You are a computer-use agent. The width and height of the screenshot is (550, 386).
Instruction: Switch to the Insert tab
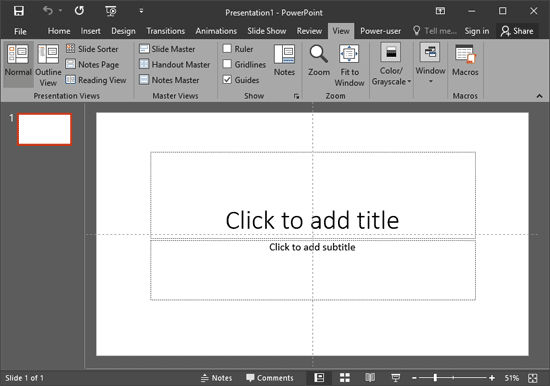tap(90, 31)
